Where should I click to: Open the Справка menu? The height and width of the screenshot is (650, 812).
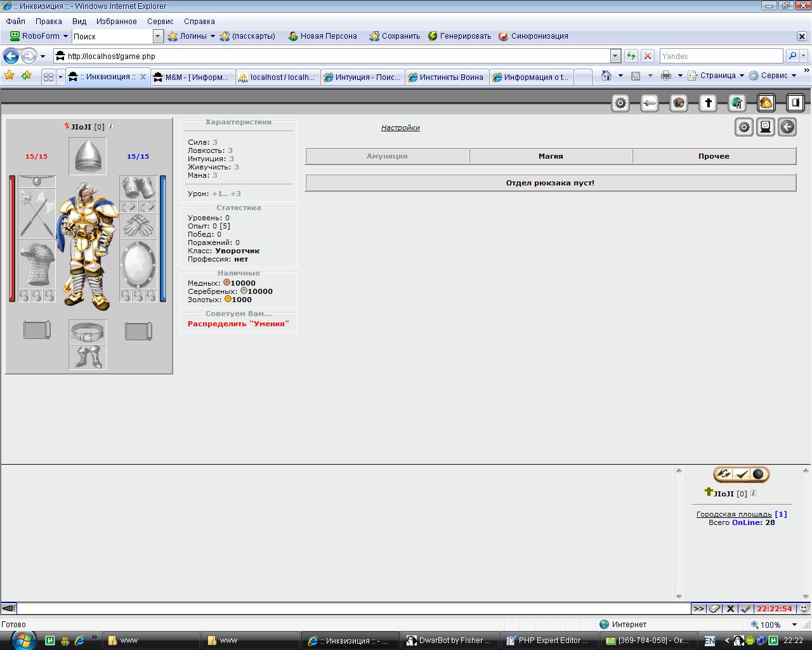199,21
